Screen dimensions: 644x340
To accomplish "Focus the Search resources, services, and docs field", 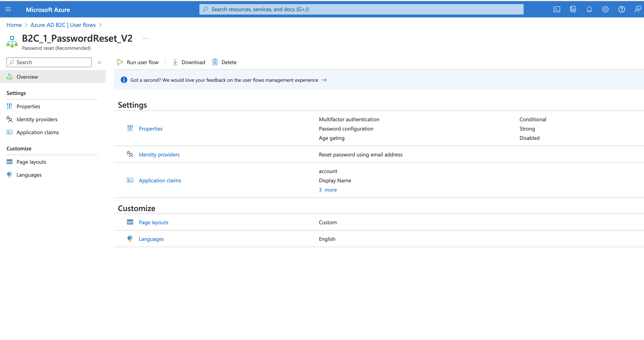I will pyautogui.click(x=361, y=9).
